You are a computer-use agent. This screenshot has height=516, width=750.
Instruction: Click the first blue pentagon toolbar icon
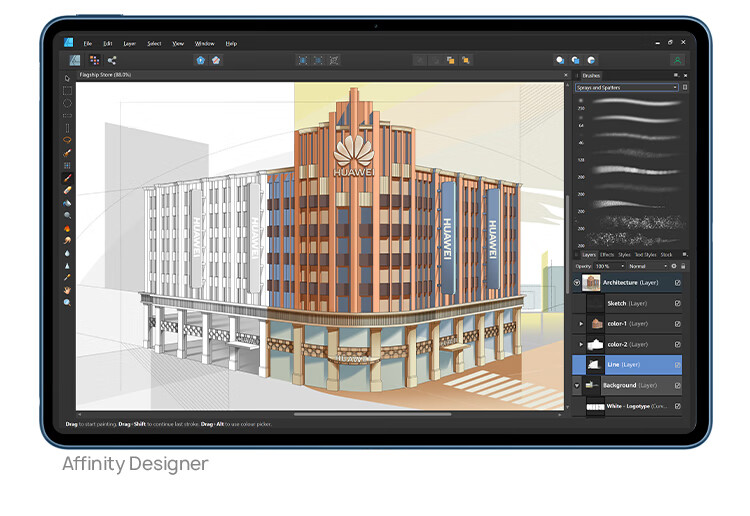(x=200, y=60)
